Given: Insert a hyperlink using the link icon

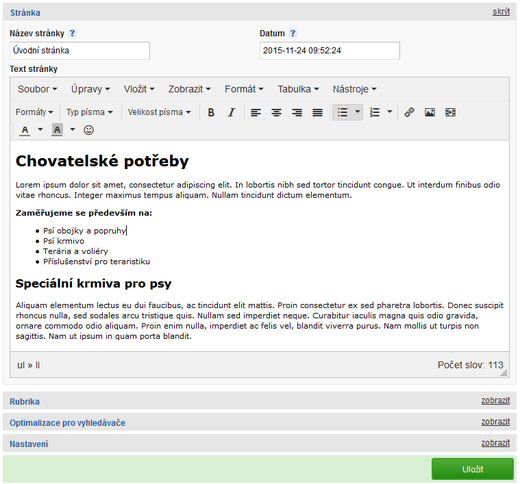Looking at the screenshot, I should [x=409, y=112].
